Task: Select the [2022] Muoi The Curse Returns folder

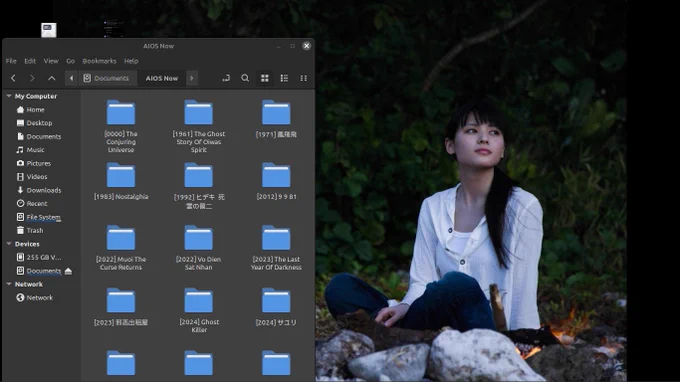Action: 121,248
